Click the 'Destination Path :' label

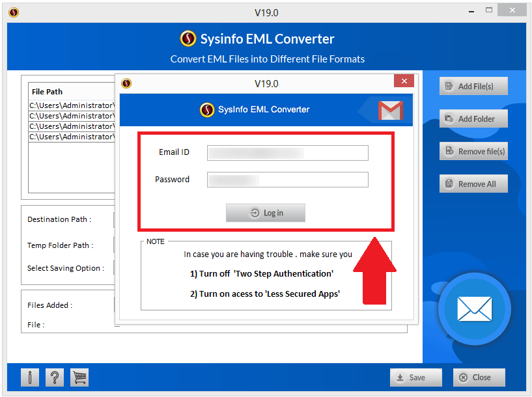click(59, 219)
